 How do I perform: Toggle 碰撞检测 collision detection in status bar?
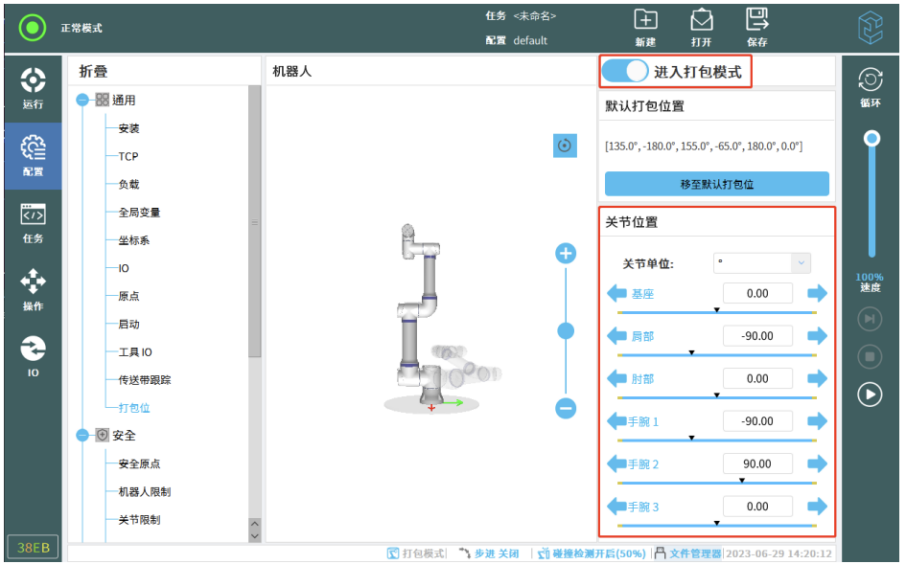(x=587, y=553)
